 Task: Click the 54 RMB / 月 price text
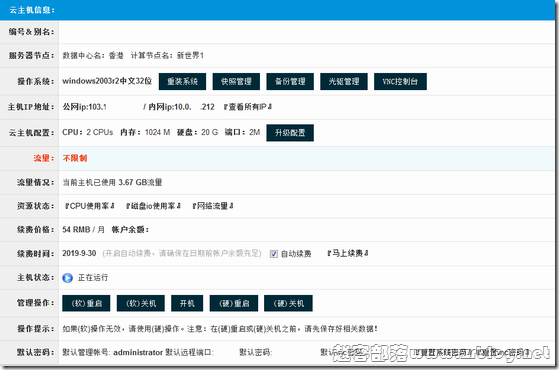pos(83,230)
